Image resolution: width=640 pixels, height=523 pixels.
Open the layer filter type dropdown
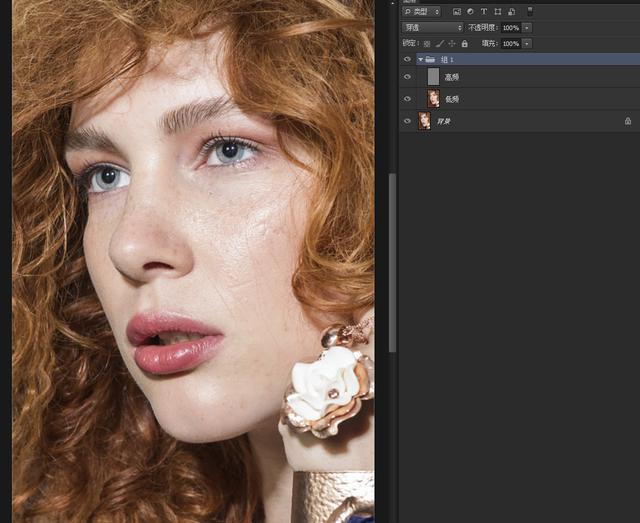(421, 12)
